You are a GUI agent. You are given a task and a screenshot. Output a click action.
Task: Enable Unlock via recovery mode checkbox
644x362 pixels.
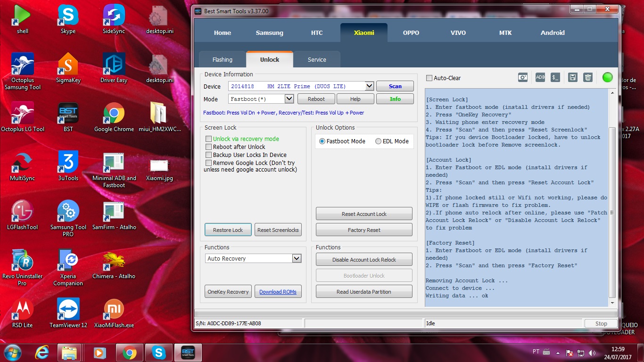click(208, 139)
